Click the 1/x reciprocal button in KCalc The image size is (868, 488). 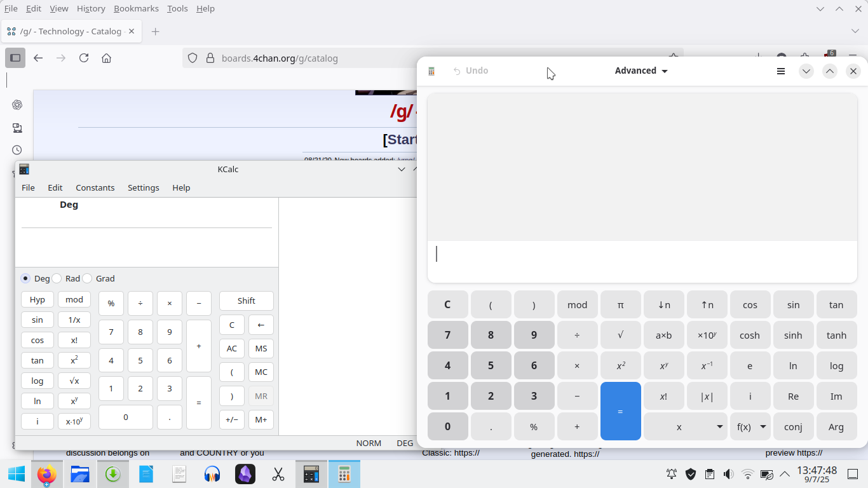pos(74,320)
